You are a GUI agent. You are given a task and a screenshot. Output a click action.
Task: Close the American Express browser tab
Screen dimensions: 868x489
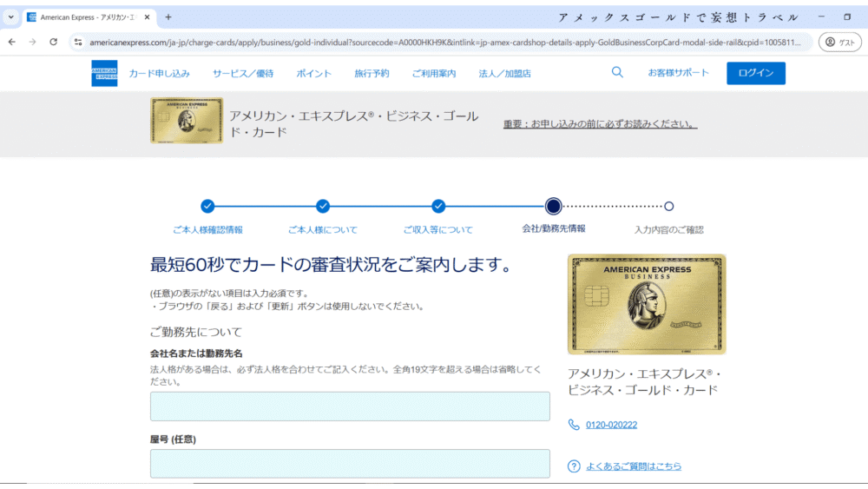(148, 17)
